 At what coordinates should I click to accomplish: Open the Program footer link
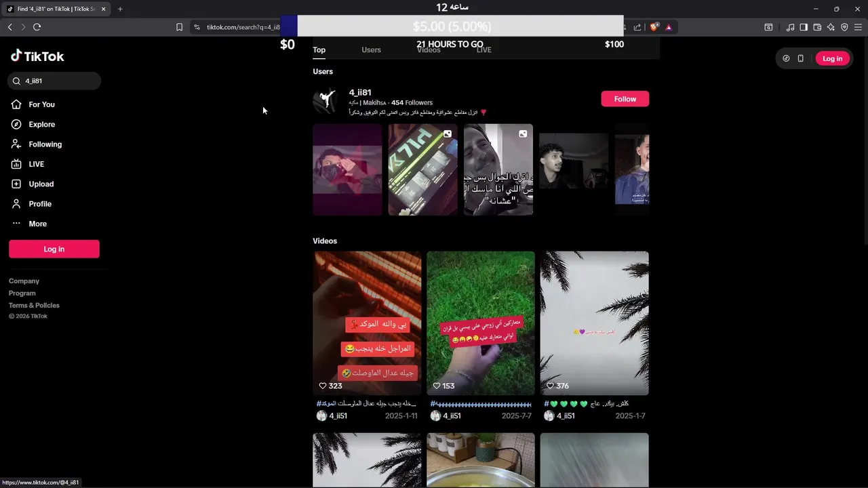click(22, 293)
